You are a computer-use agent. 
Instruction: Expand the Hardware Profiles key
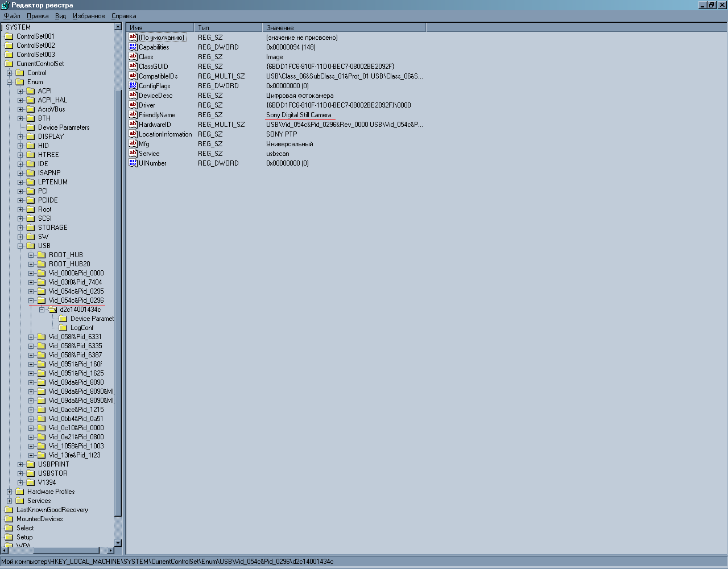coord(10,492)
